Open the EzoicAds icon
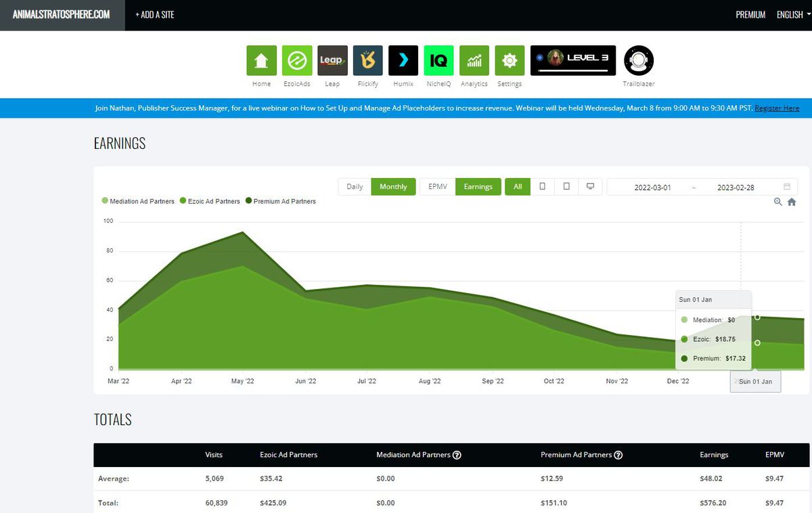The height and width of the screenshot is (513, 812). click(x=296, y=60)
